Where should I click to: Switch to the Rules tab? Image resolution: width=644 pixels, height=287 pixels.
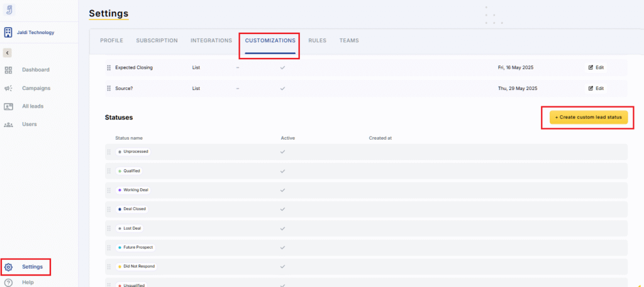click(317, 40)
